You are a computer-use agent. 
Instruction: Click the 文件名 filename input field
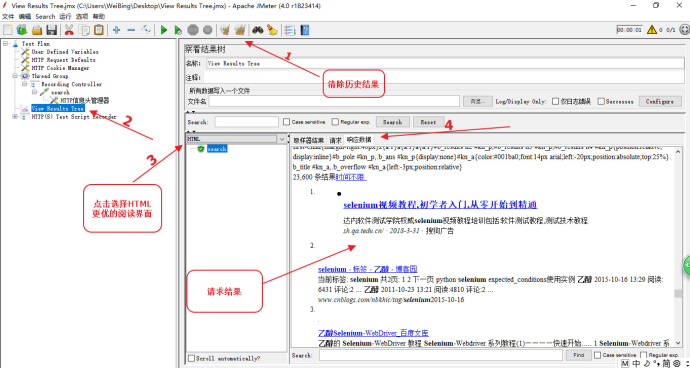[334, 101]
